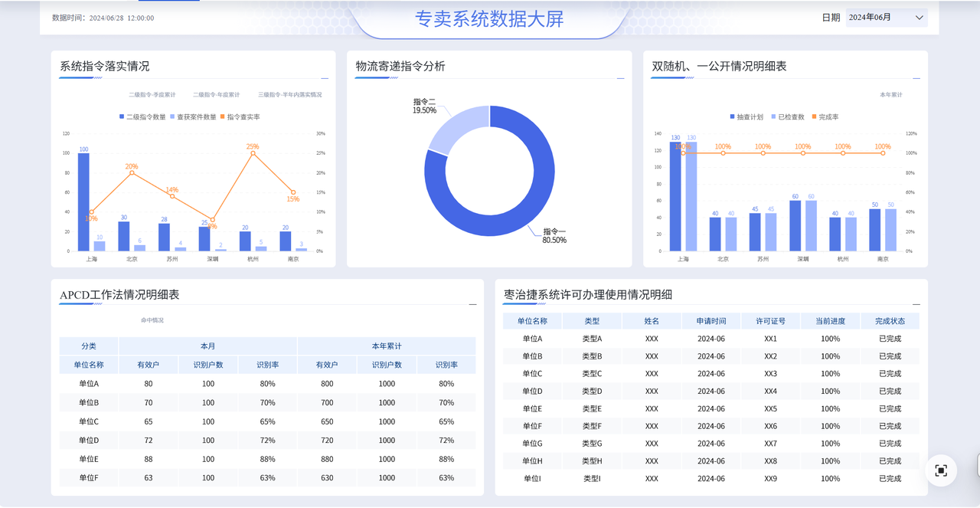
Task: Toggle the 完成率 legend series
Action: click(825, 117)
